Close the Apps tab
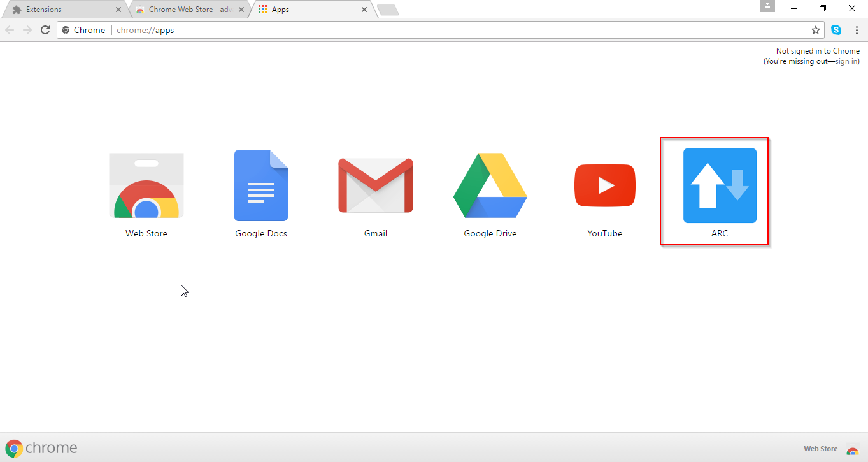 click(364, 10)
